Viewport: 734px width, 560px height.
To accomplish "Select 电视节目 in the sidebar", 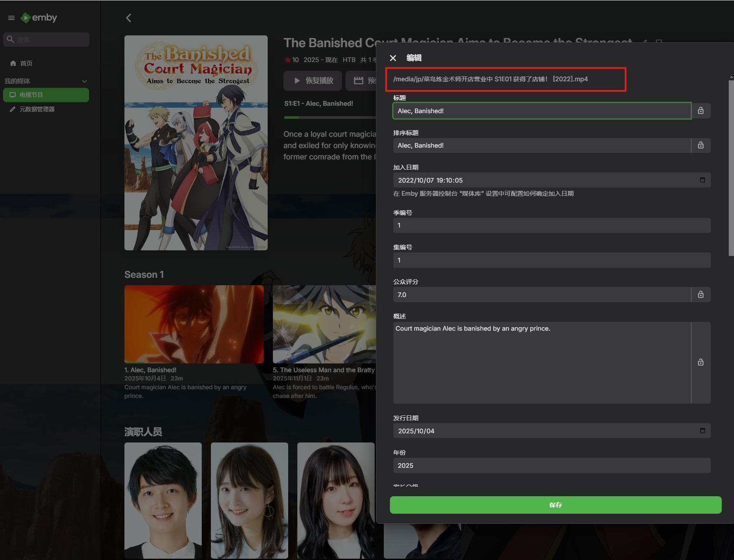I will 46,95.
